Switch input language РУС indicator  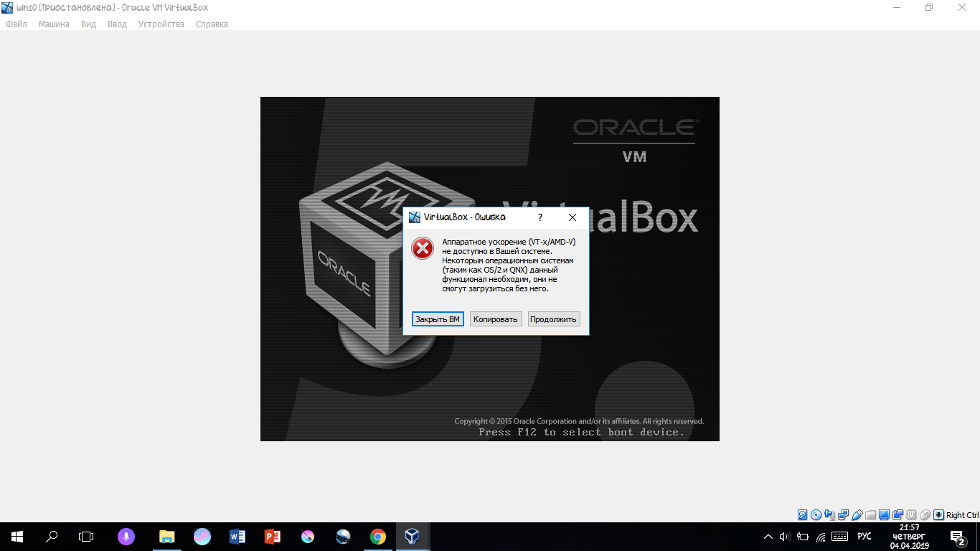pos(864,537)
